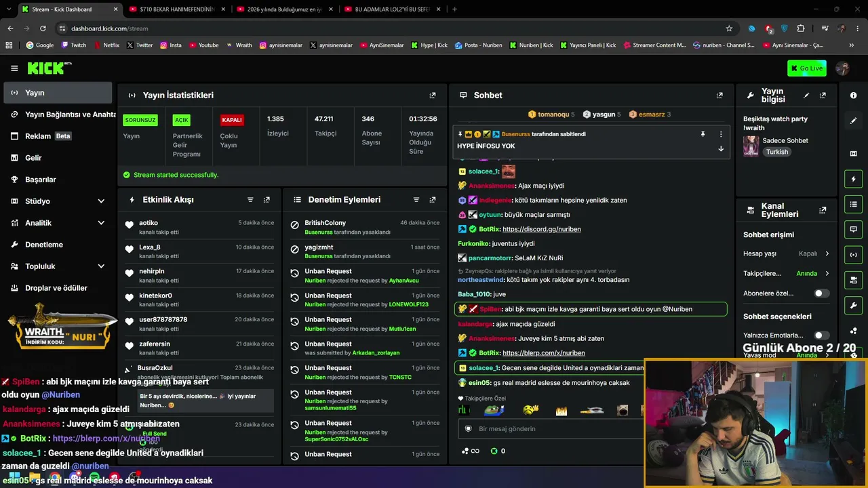Open the hamburger menu beside the Kick logo
This screenshot has height=488, width=868.
[14, 68]
